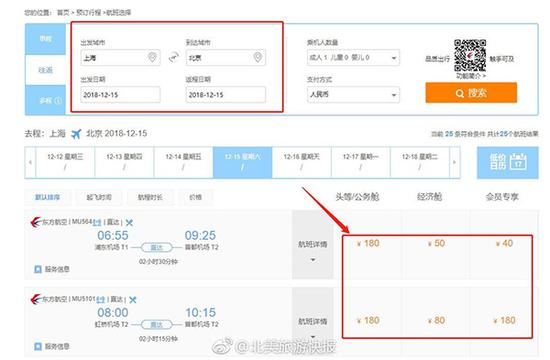
Task: Click 服务信息 on the MU564 flight
Action: [57, 269]
